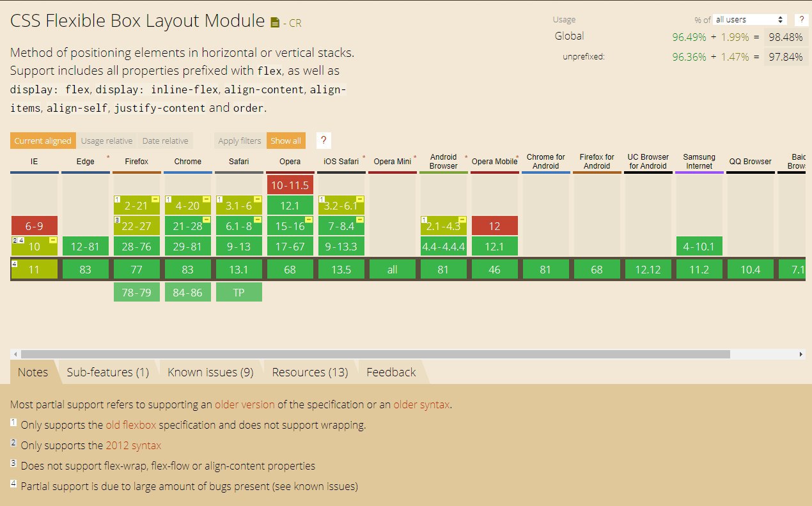Follow the older syntax link
Screen dimensions: 812x506
pos(422,404)
